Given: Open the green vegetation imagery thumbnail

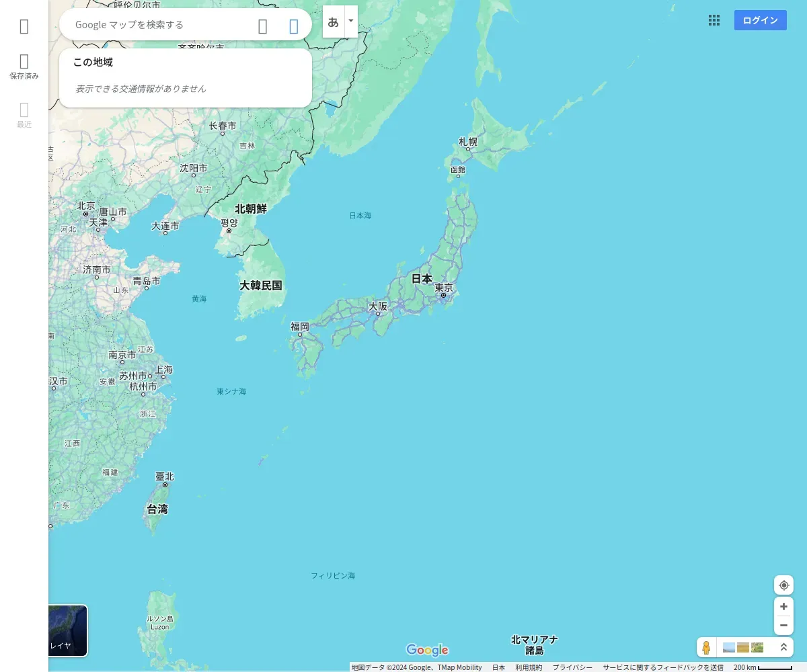Looking at the screenshot, I should coord(757,648).
